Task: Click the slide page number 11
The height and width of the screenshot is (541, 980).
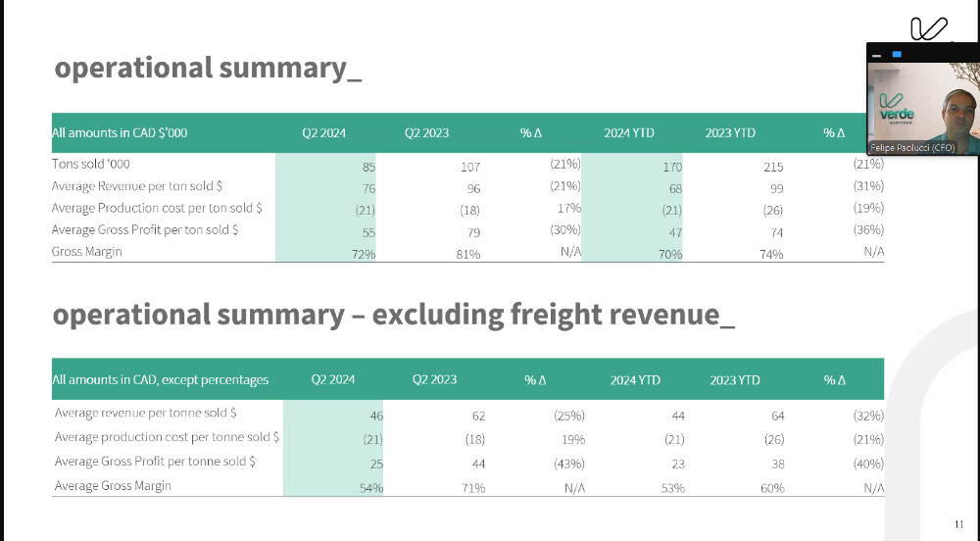Action: [x=958, y=522]
